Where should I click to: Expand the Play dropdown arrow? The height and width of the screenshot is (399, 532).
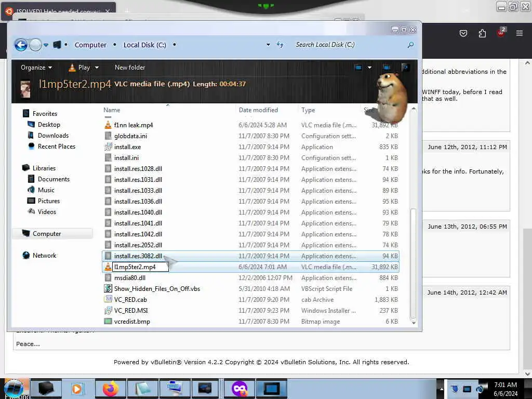point(97,68)
